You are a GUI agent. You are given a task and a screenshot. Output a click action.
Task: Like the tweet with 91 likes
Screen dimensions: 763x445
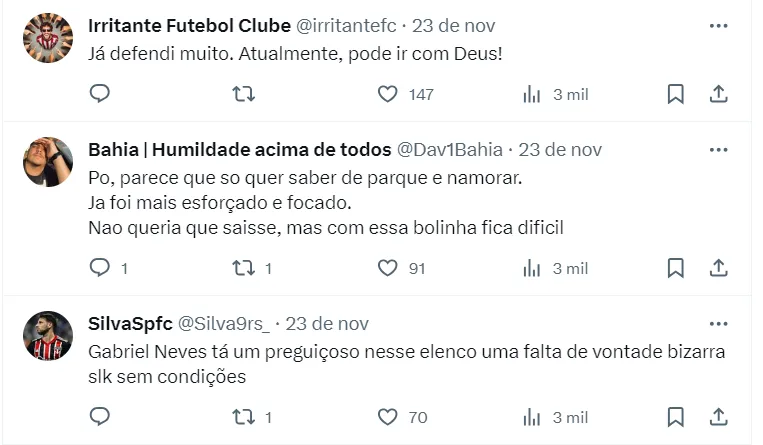pyautogui.click(x=388, y=268)
